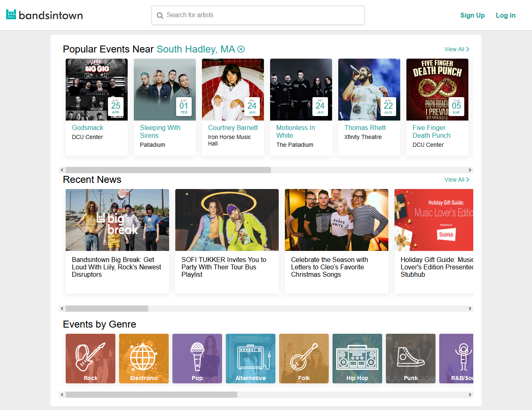The image size is (532, 410).
Task: Click right arrow of Popular Events scrollbar
Action: tap(470, 170)
